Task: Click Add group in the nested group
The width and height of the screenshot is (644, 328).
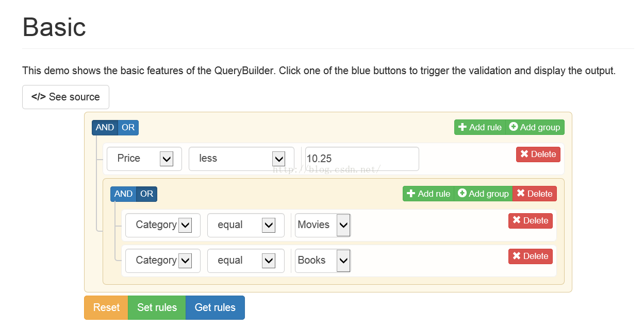Action: [x=484, y=194]
